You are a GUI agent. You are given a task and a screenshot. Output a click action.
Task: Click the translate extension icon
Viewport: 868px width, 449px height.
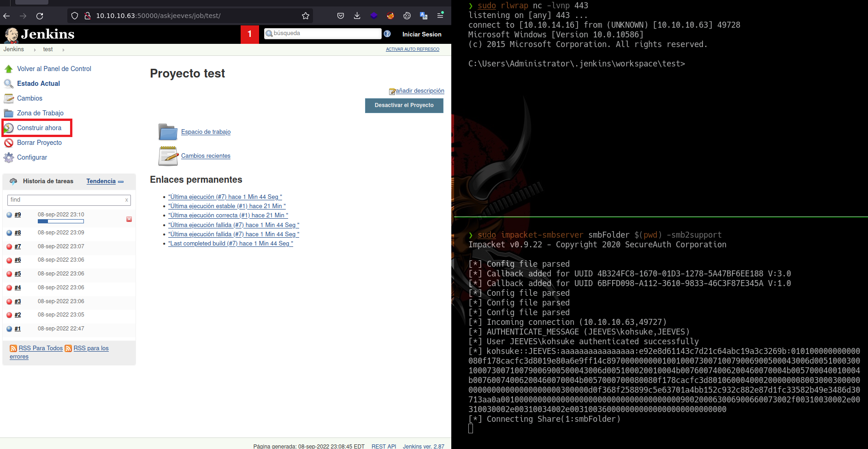(424, 16)
